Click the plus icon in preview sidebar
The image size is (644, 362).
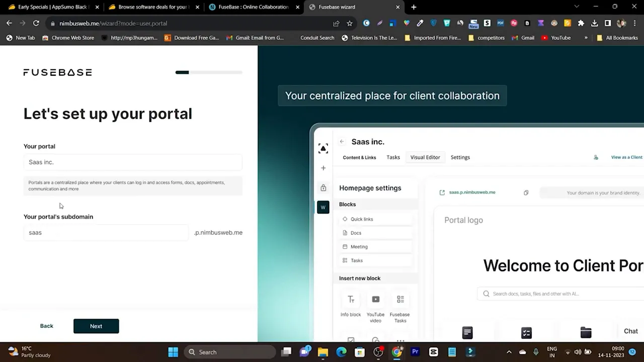(323, 168)
